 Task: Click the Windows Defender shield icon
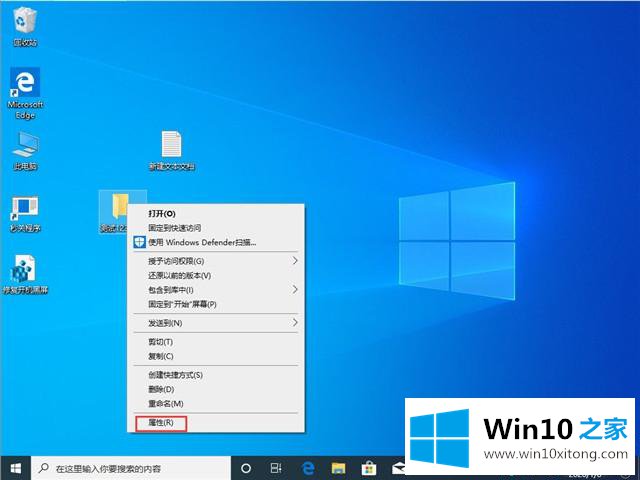tap(140, 242)
